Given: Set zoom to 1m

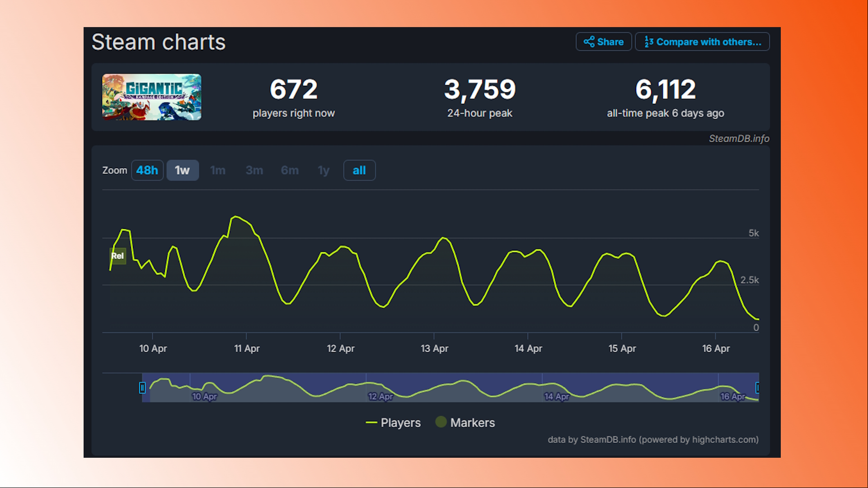Looking at the screenshot, I should pos(218,170).
